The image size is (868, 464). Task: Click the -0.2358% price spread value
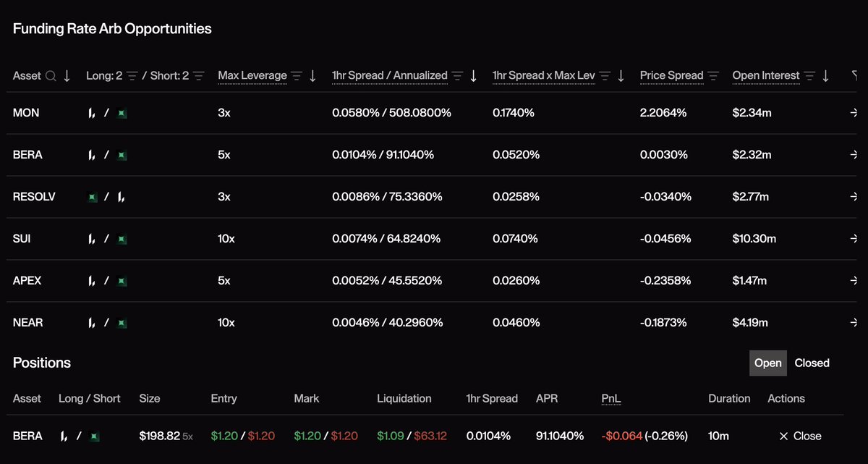pos(665,281)
